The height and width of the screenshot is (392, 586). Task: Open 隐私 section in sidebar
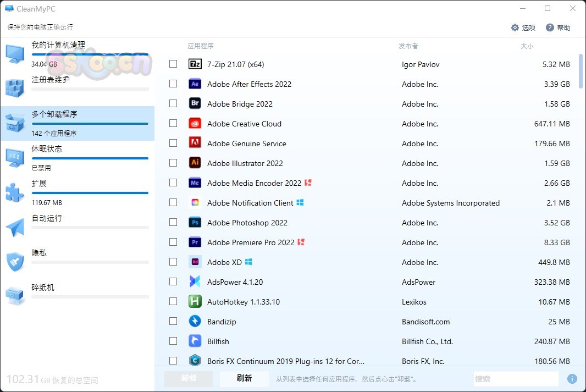[x=78, y=262]
